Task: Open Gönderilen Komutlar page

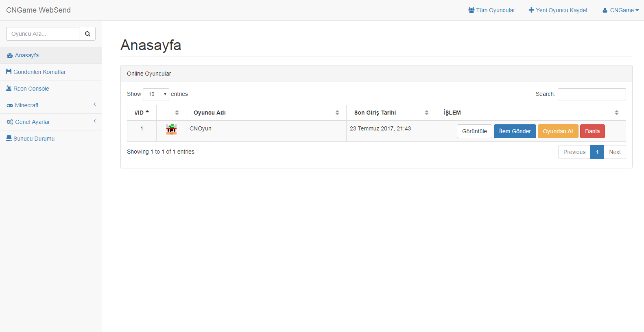Action: pos(51,72)
